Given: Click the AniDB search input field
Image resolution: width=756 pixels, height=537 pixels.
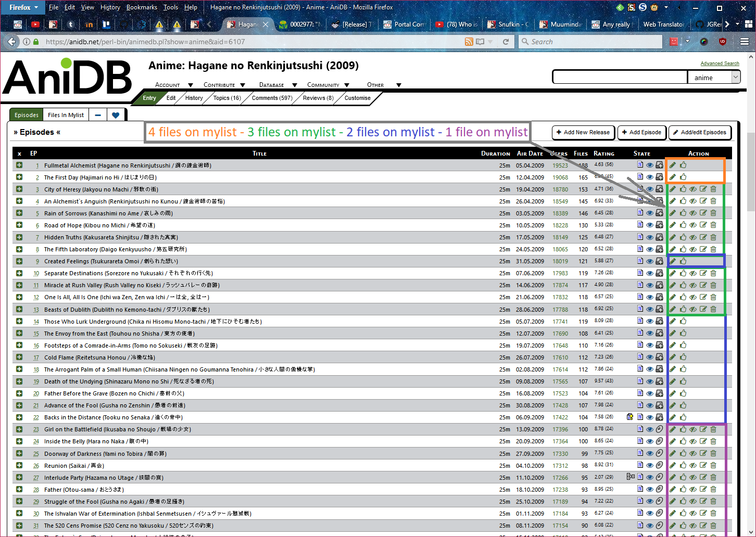Looking at the screenshot, I should click(620, 78).
